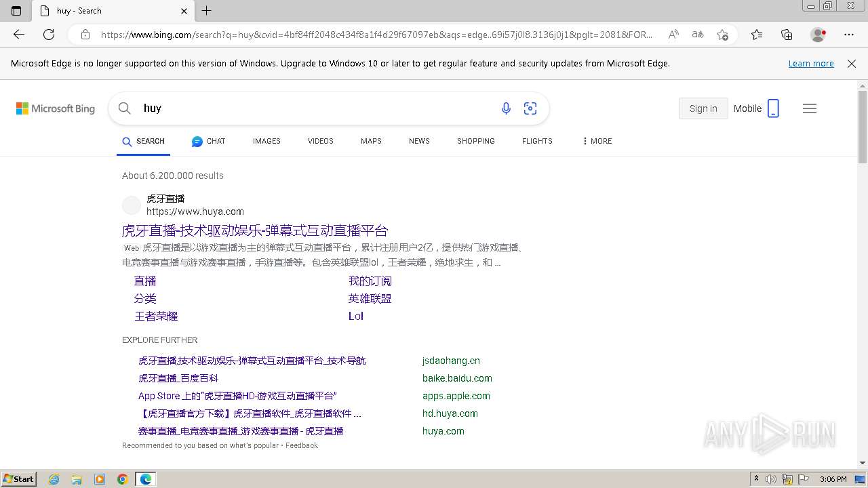868x488 pixels.
Task: Switch to the SHOPPING tab
Action: pos(476,141)
